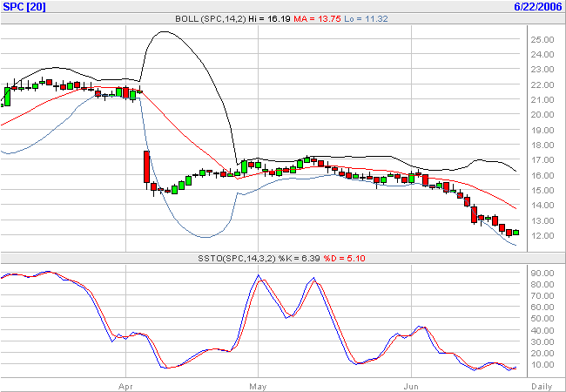The width and height of the screenshot is (566, 392).
Task: Click the 40.00 stochastic axis label
Action: 542,330
